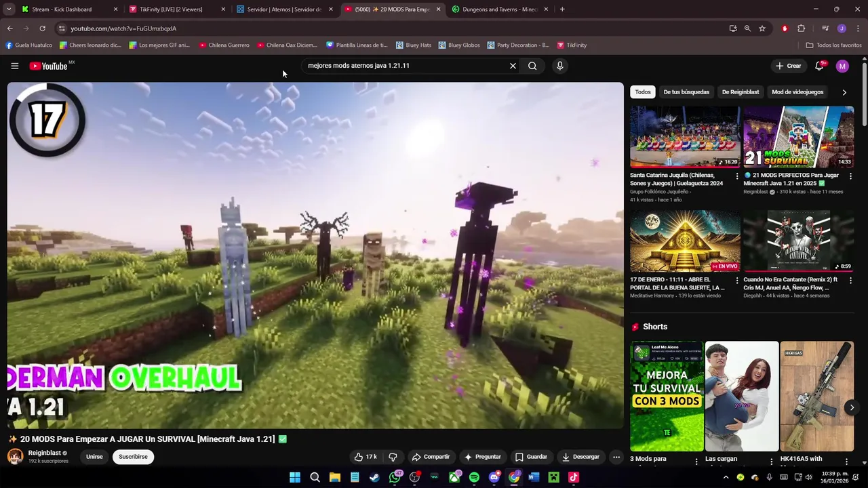The width and height of the screenshot is (868, 488).
Task: Open options for 21 MODS PERFECTOS video
Action: (x=850, y=176)
